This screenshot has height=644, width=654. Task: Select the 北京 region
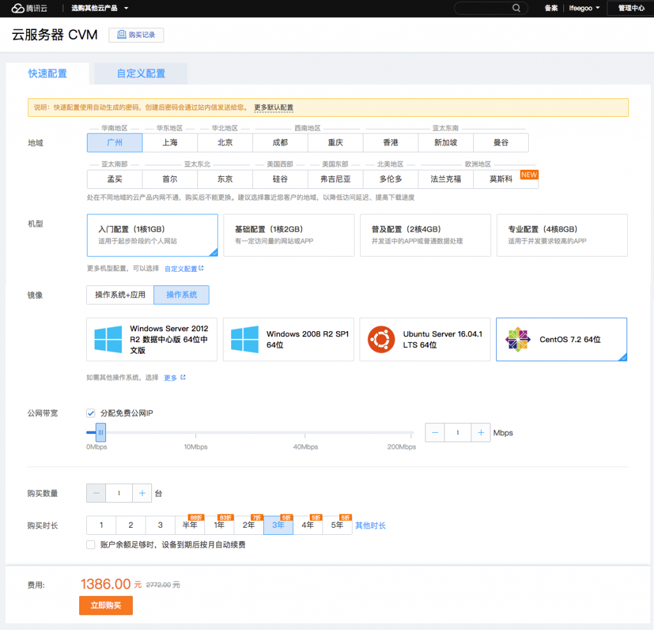[225, 142]
